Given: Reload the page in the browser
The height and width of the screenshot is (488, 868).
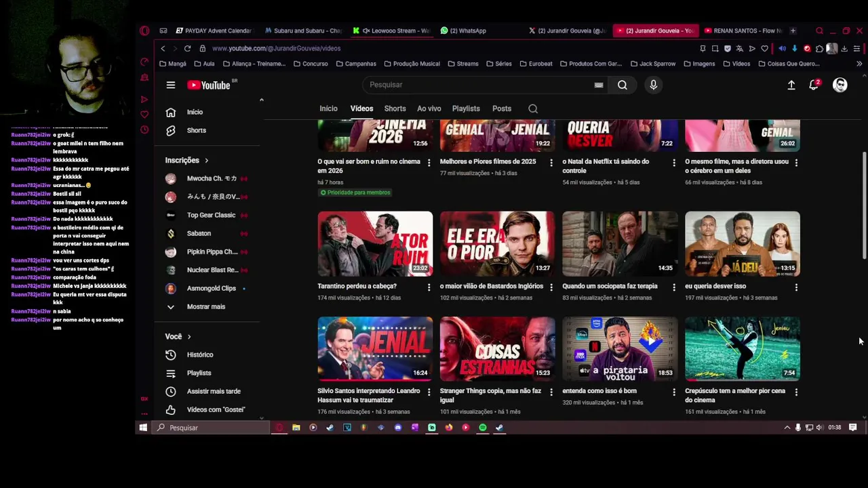Looking at the screenshot, I should coord(187,48).
